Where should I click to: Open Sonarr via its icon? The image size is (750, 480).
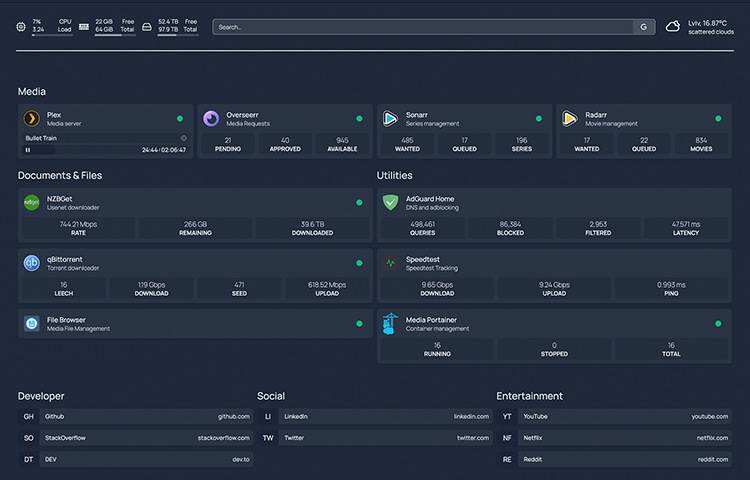pos(391,119)
